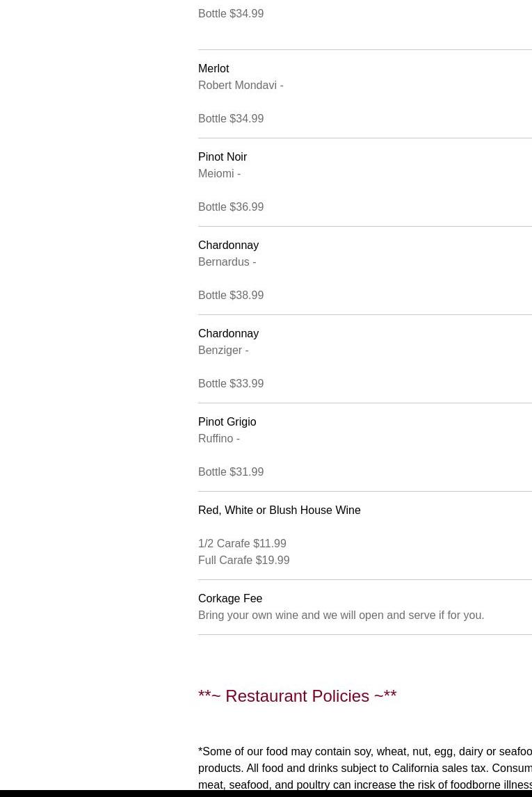Click the bring your own wine description
Image resolution: width=532 pixels, height=797 pixels.
coord(341,615)
